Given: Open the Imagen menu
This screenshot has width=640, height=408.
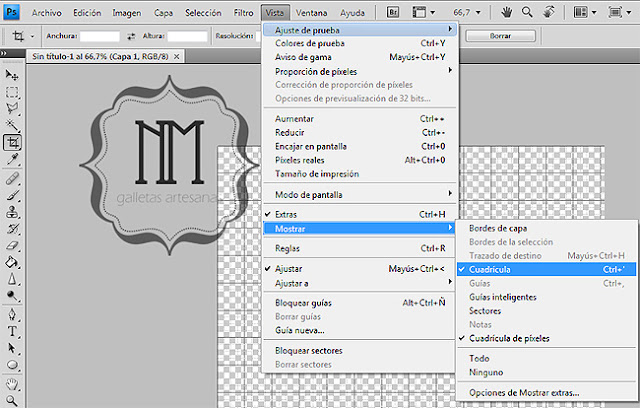Looking at the screenshot, I should (x=127, y=13).
